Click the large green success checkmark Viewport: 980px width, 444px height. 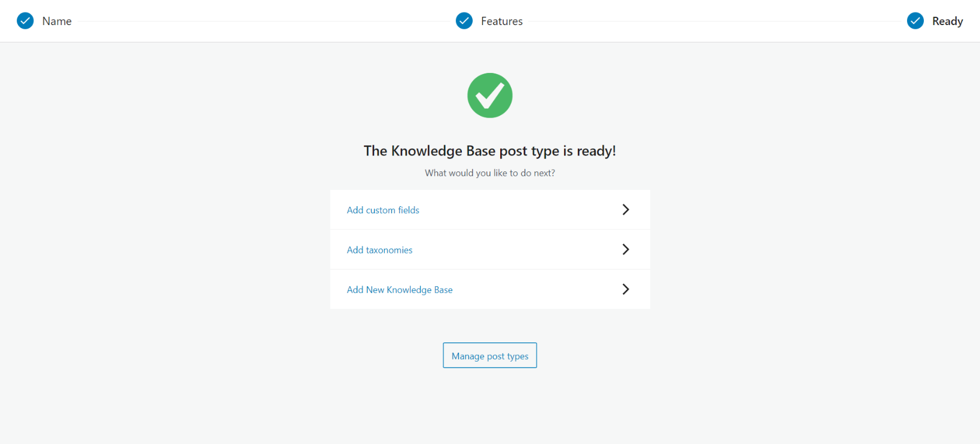tap(489, 95)
